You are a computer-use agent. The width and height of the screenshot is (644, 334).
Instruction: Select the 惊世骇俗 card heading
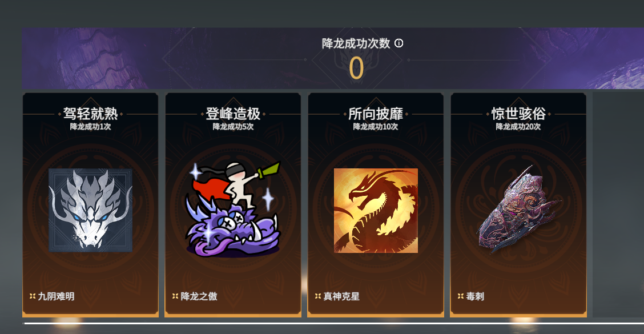(x=518, y=114)
